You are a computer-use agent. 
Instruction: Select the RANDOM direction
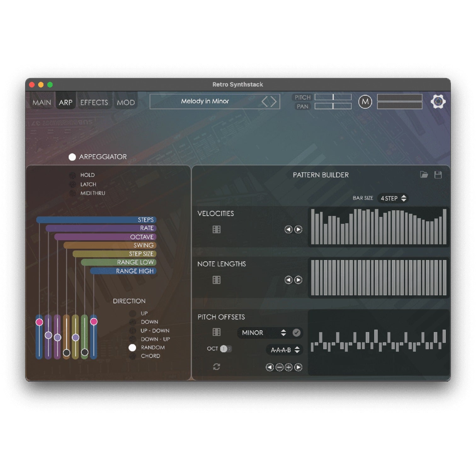133,348
